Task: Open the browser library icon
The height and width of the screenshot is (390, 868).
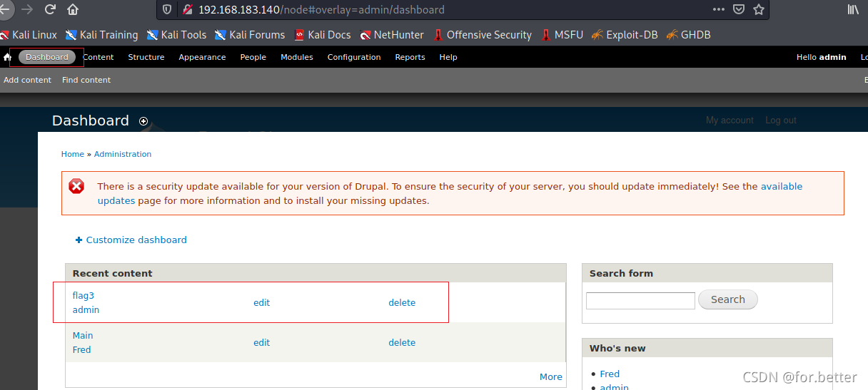Action: pos(853,10)
